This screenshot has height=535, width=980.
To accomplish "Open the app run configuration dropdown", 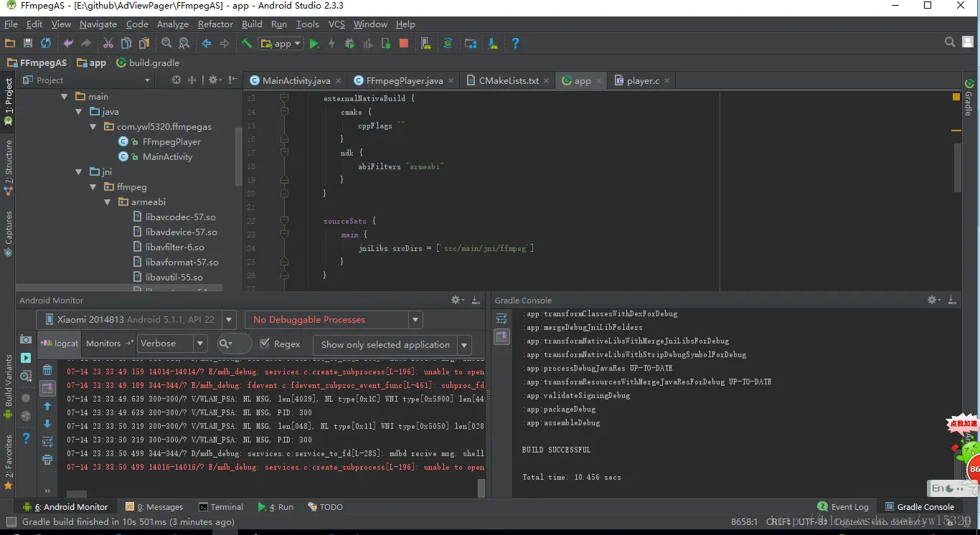I will coord(281,44).
